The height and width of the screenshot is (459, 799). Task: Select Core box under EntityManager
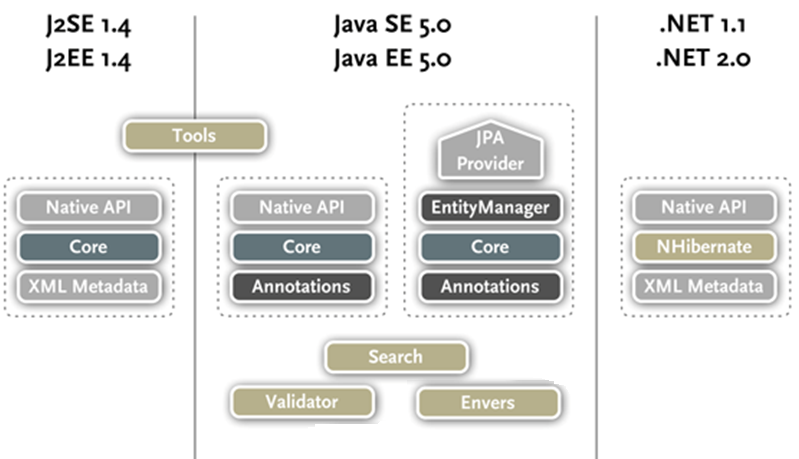(x=490, y=247)
